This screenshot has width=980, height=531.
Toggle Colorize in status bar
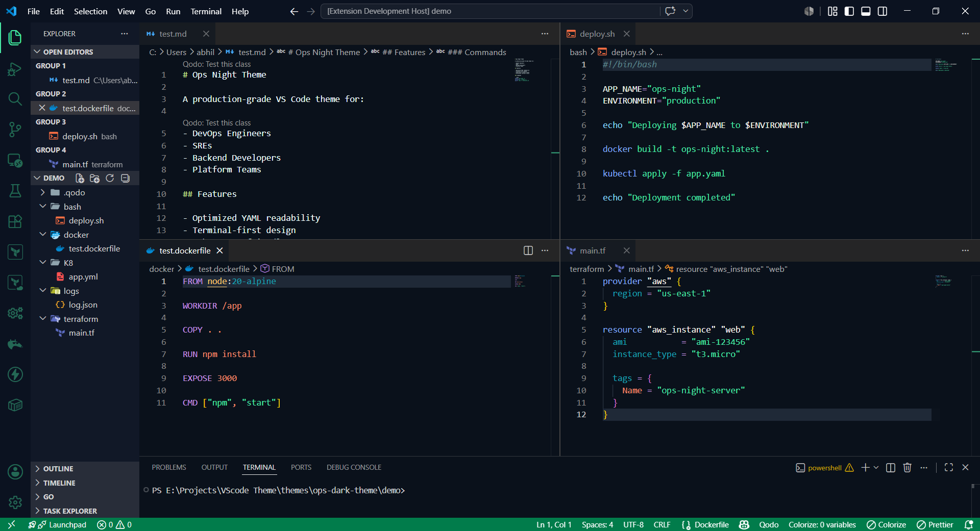(x=886, y=524)
